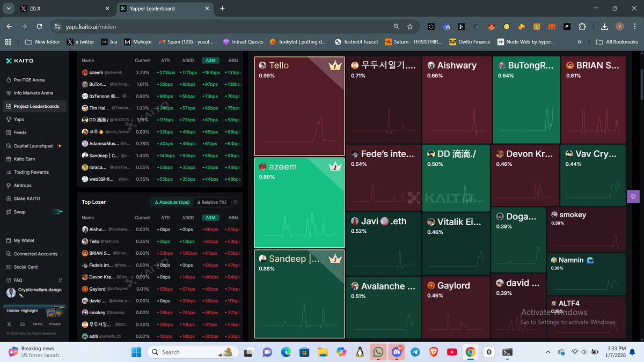Screen dimensions: 644x362
Task: Open the azeem rank 2 treemap tile
Action: [299, 203]
